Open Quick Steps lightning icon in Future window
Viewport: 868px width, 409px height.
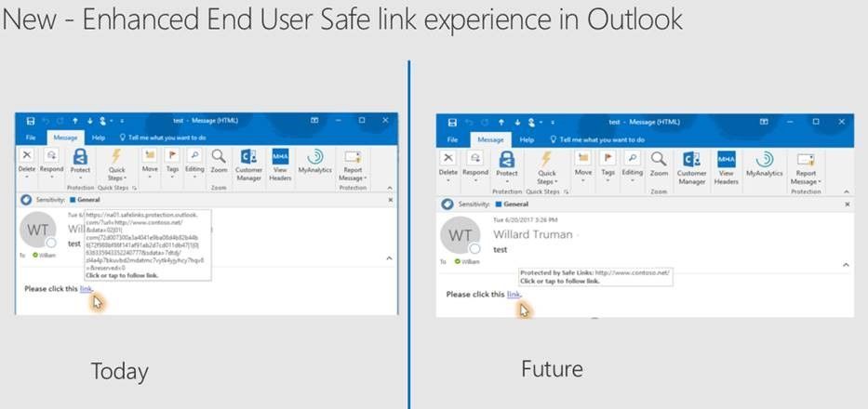[x=547, y=160]
